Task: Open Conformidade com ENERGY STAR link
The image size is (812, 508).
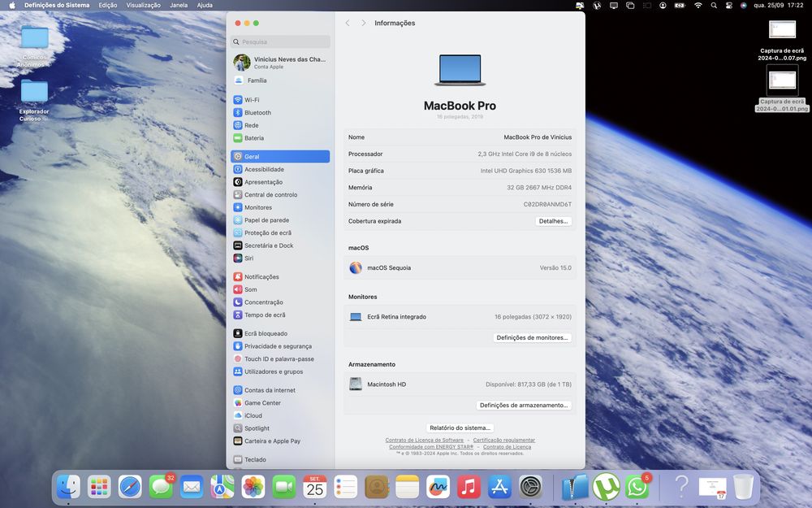Action: click(x=431, y=447)
